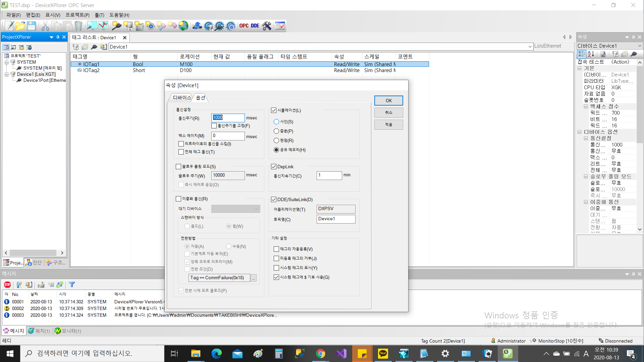Select the 랜덤(R) radio button
Viewport: 644px width, 362px height.
point(276,140)
